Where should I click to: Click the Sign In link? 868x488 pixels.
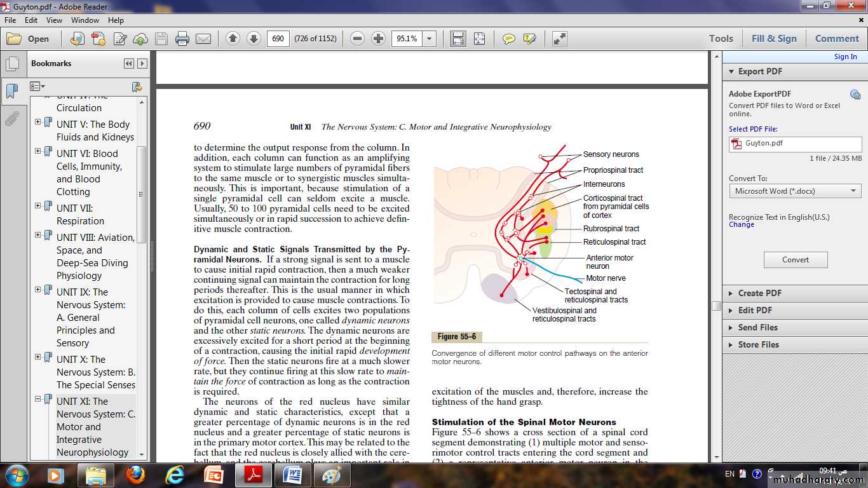[845, 57]
